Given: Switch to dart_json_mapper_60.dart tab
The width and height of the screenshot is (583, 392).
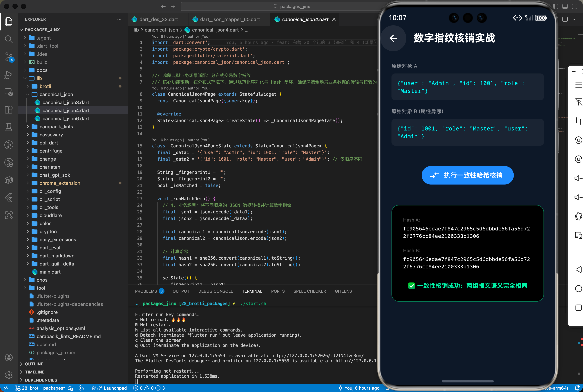Looking at the screenshot, I should [229, 19].
